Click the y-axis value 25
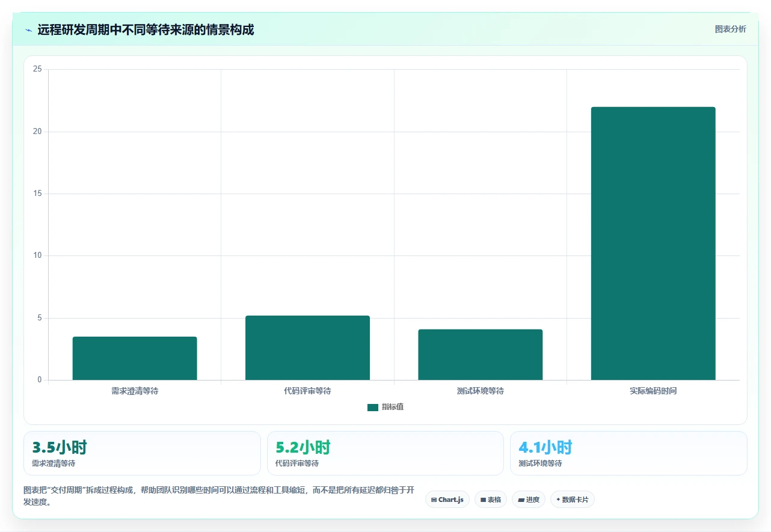Viewport: 771px width, 532px height. (37, 70)
